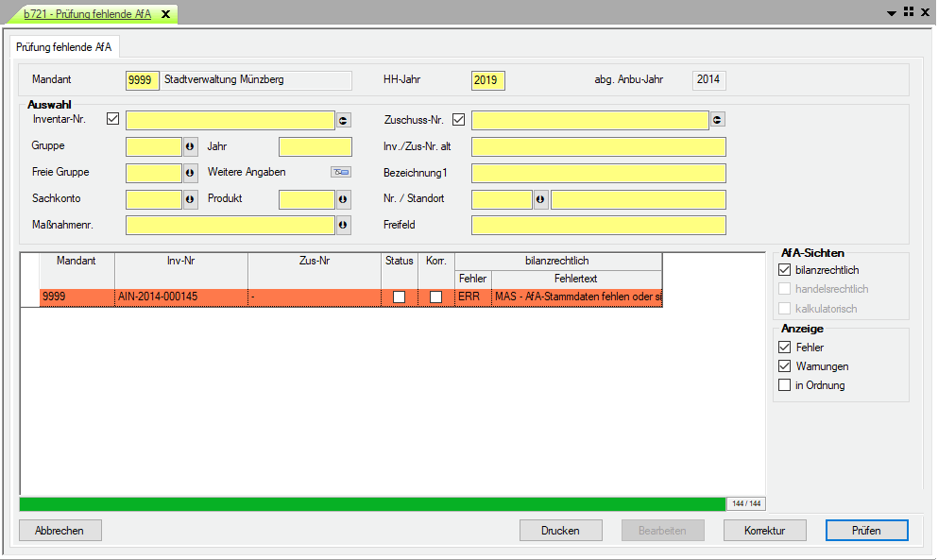Image resolution: width=938 pixels, height=560 pixels.
Task: Open the Gruppe selection lookup button
Action: pos(190,146)
